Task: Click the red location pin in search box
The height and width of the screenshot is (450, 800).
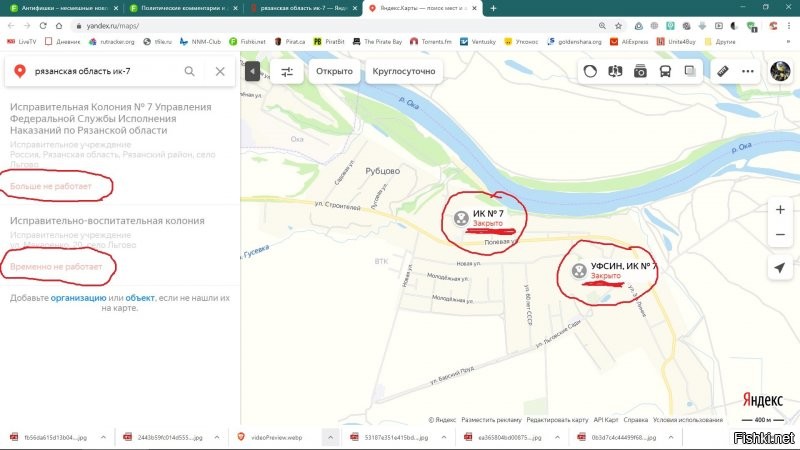Action: point(20,71)
